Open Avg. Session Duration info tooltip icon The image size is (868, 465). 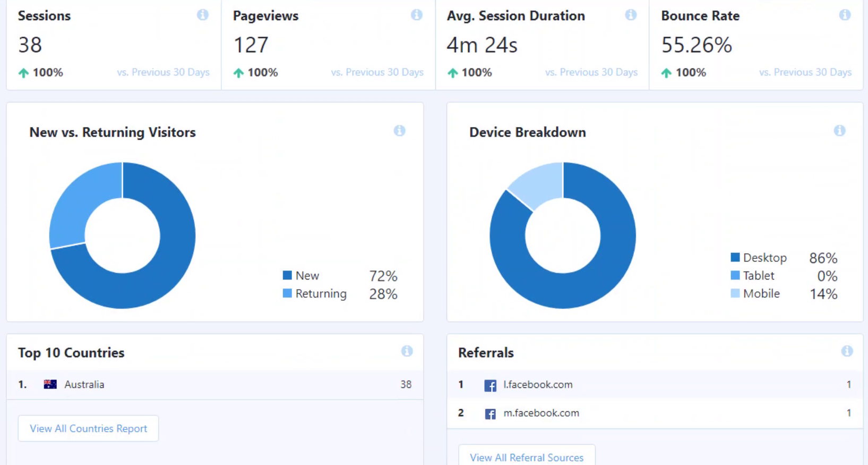point(631,15)
